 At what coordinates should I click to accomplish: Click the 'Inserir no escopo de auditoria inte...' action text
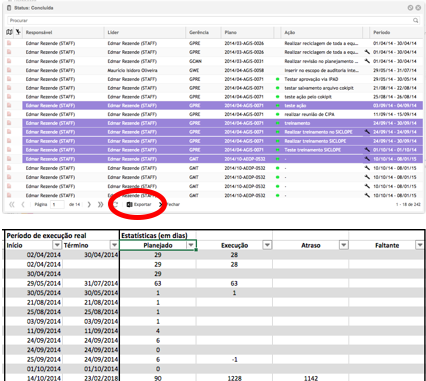[321, 70]
